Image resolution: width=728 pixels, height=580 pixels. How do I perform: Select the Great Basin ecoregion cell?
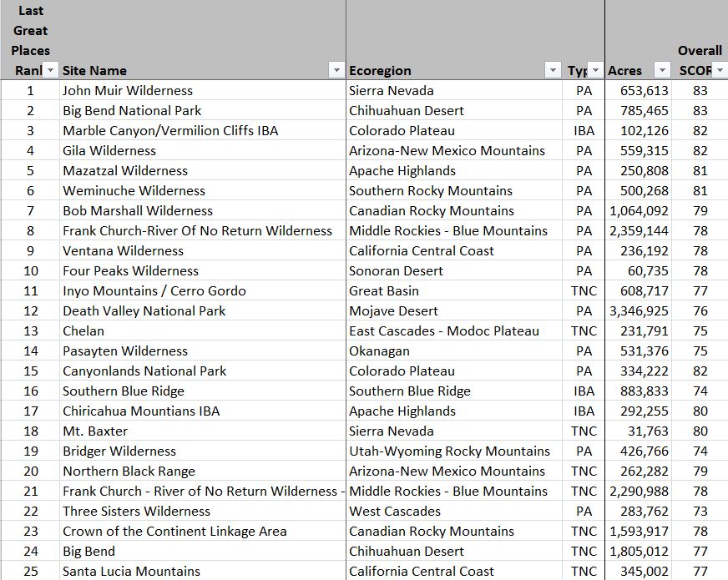coord(454,291)
